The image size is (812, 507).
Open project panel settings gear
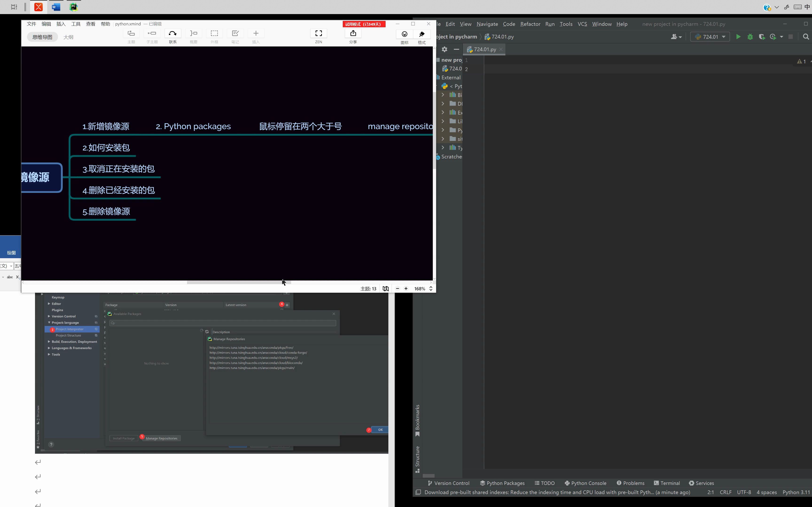pos(444,49)
